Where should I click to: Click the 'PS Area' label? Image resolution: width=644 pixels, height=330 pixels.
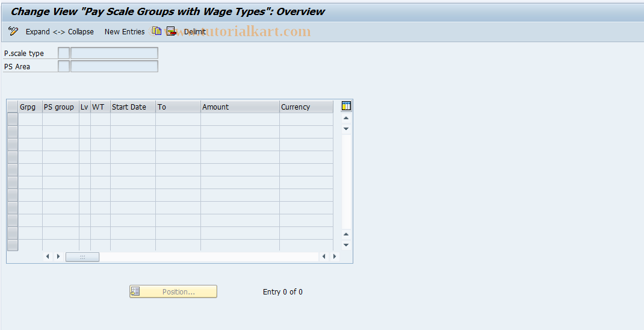[17, 67]
